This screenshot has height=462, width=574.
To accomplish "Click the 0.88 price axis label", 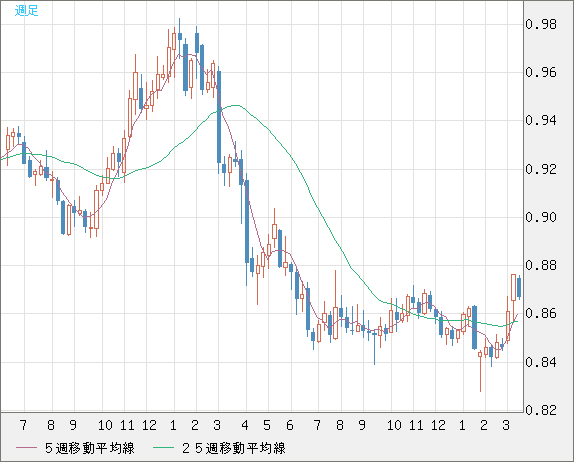I will 541,265.
